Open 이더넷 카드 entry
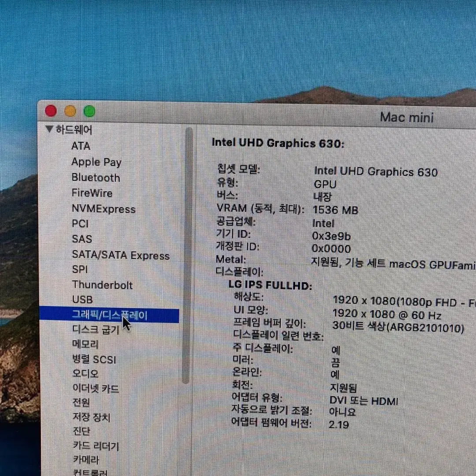 point(96,388)
